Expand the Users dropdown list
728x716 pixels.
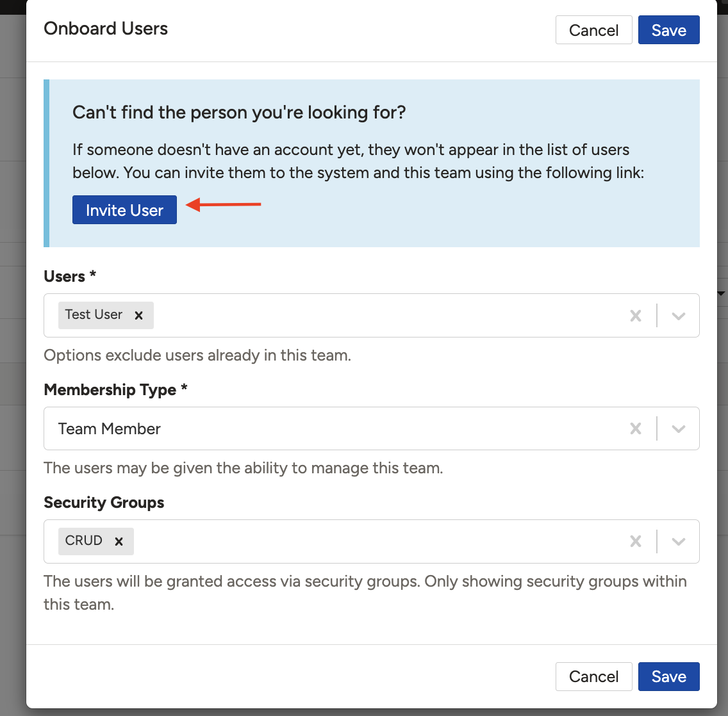678,316
